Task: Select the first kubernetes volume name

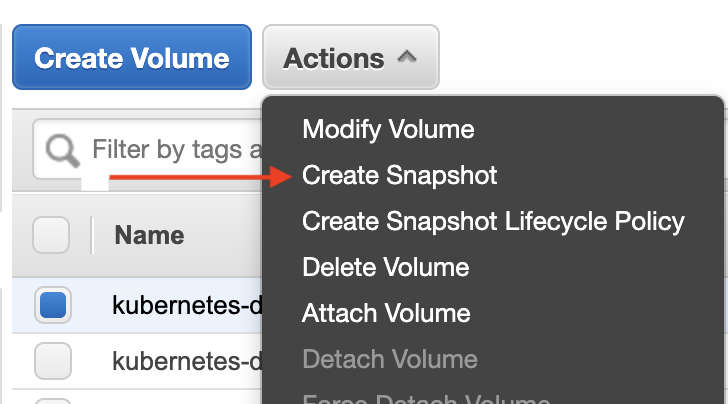Action: [188, 306]
